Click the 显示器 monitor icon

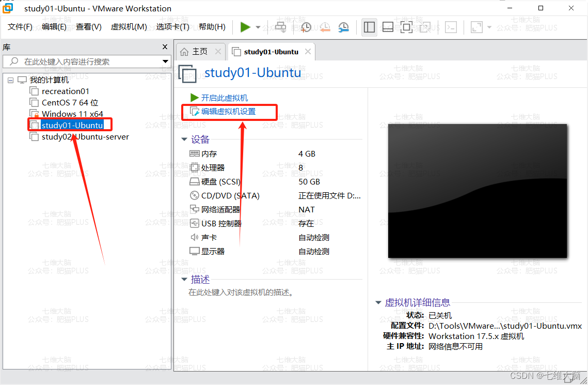click(x=194, y=251)
